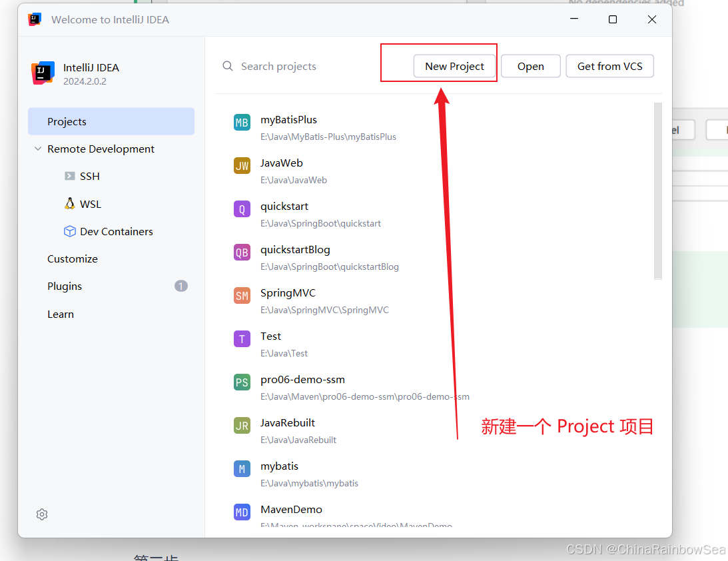Minimize the Welcome to IntelliJ IDEA window

tap(574, 19)
